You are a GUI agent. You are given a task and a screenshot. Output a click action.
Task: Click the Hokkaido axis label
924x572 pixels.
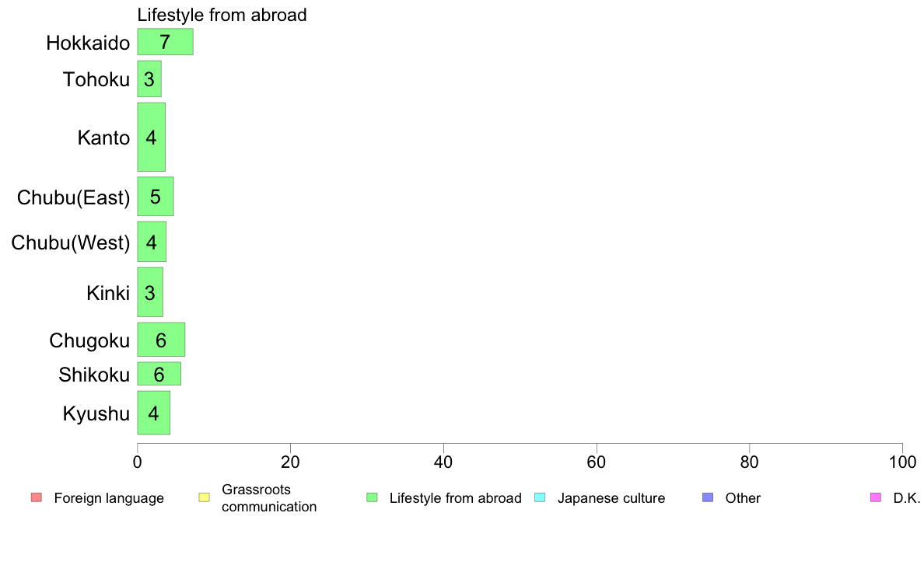pyautogui.click(x=88, y=43)
